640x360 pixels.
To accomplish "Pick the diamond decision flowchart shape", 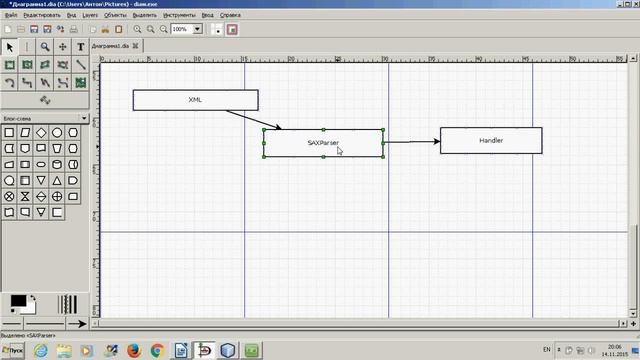I will pos(41,133).
